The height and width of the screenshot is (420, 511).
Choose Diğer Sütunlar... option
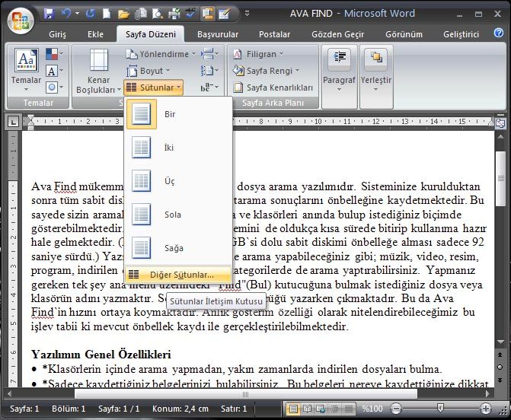178,275
